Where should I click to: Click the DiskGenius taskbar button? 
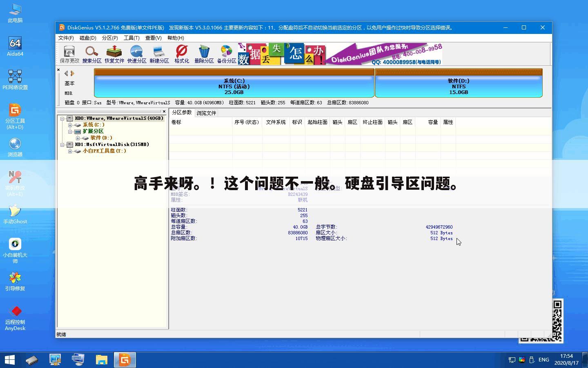pyautogui.click(x=125, y=360)
